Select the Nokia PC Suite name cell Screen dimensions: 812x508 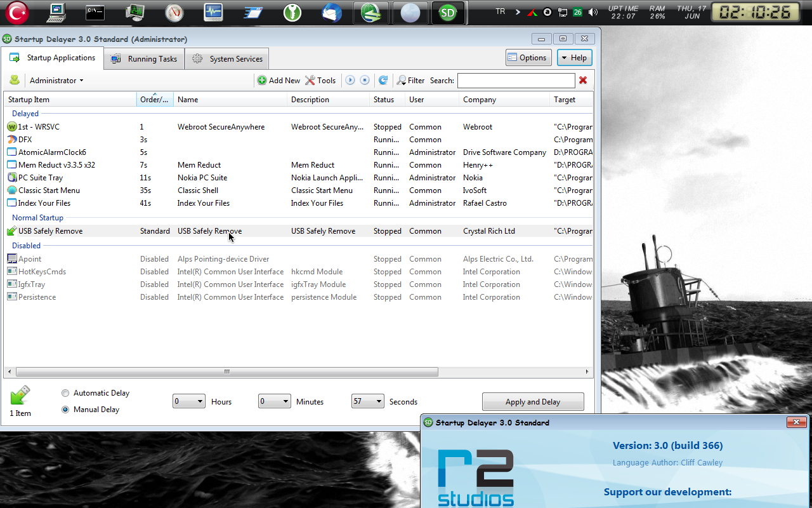pos(202,178)
